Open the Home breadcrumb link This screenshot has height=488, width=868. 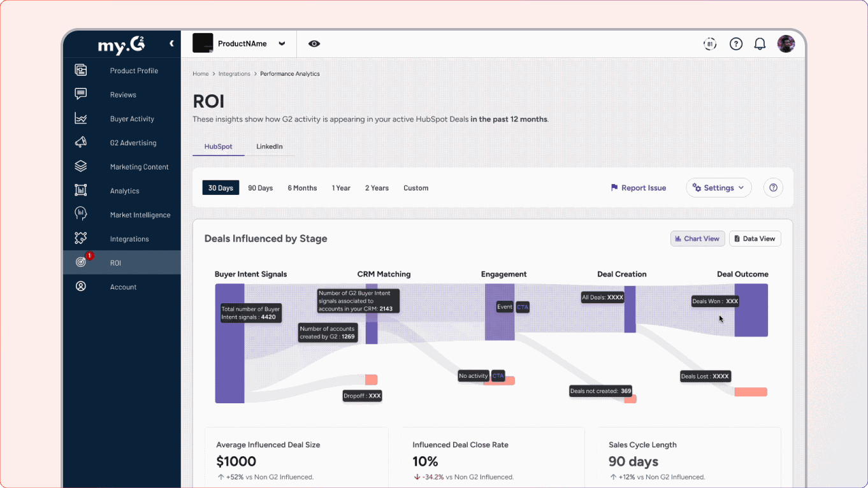(x=200, y=73)
